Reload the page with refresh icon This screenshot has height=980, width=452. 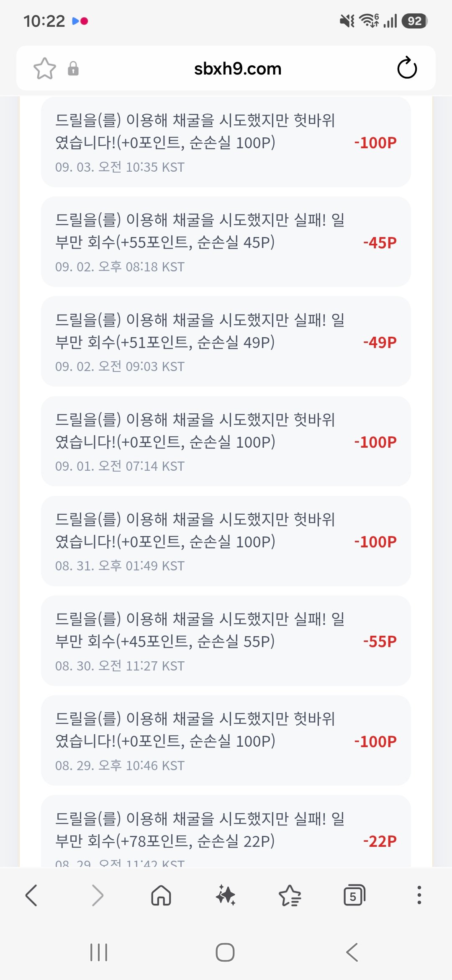coord(407,68)
